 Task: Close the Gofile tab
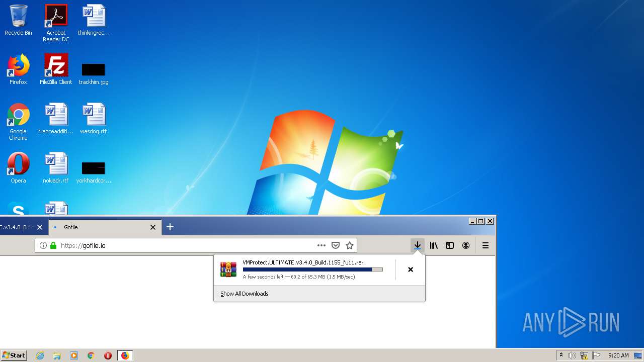click(x=153, y=227)
